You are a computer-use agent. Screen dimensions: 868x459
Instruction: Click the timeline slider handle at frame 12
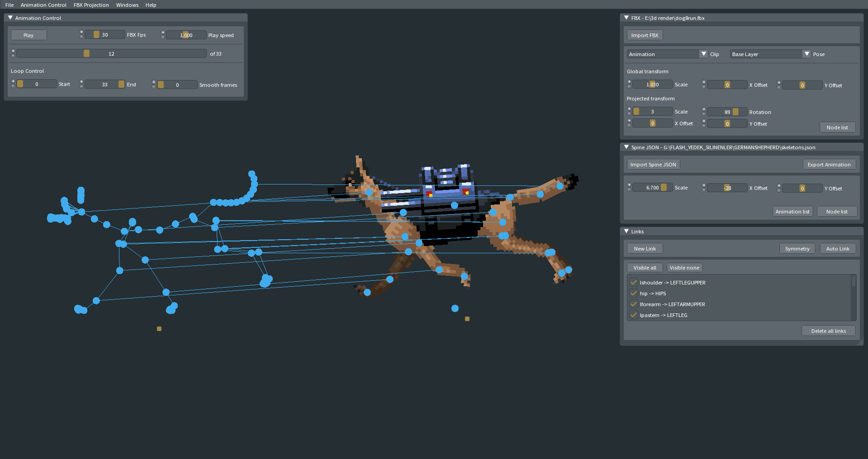point(86,53)
